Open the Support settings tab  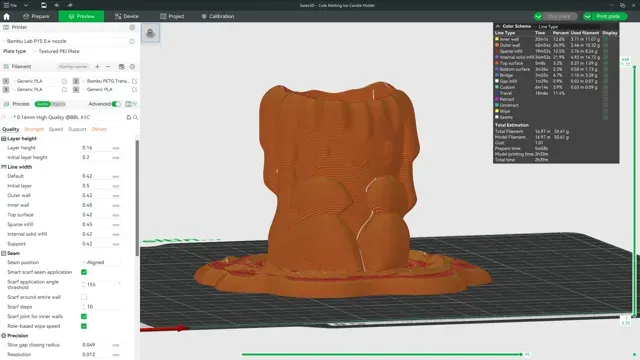coord(77,129)
